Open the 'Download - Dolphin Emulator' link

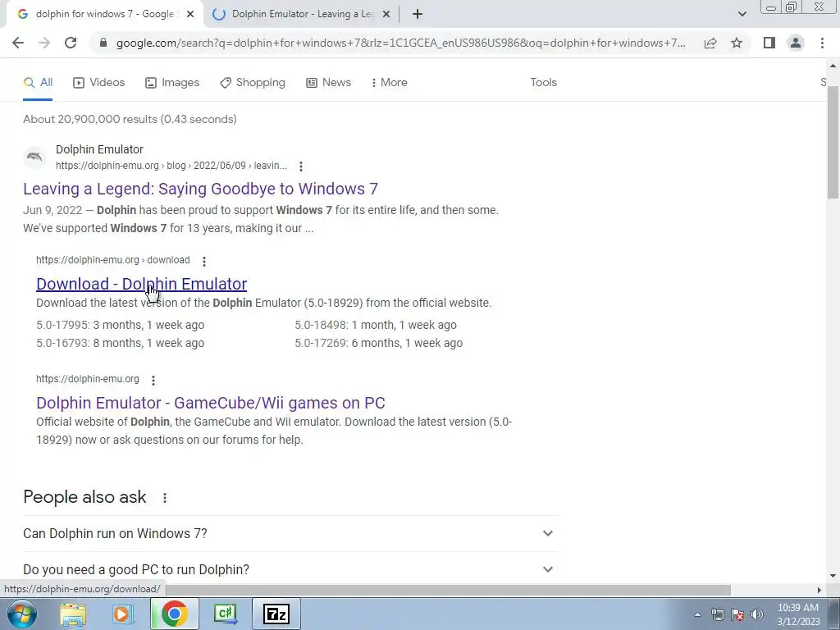(141, 284)
